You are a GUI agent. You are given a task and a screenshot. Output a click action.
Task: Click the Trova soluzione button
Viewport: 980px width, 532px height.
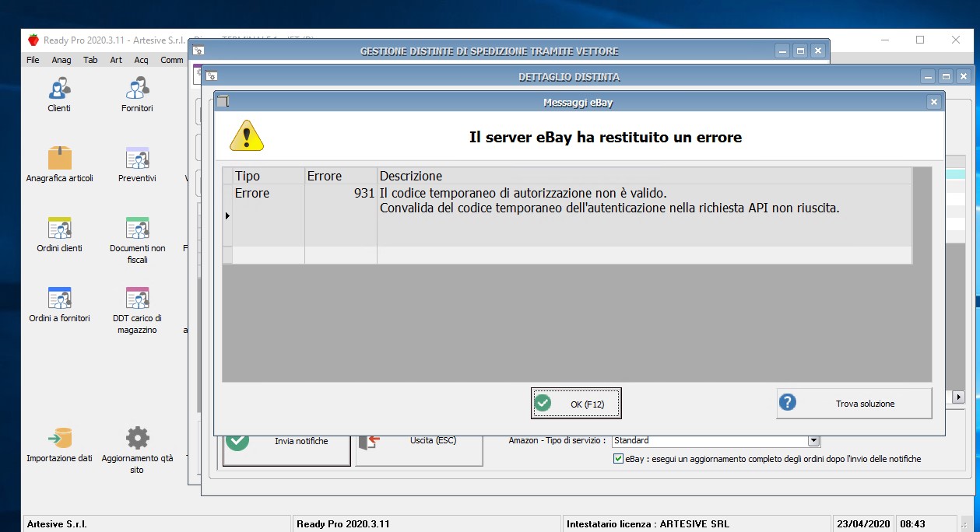click(x=854, y=404)
